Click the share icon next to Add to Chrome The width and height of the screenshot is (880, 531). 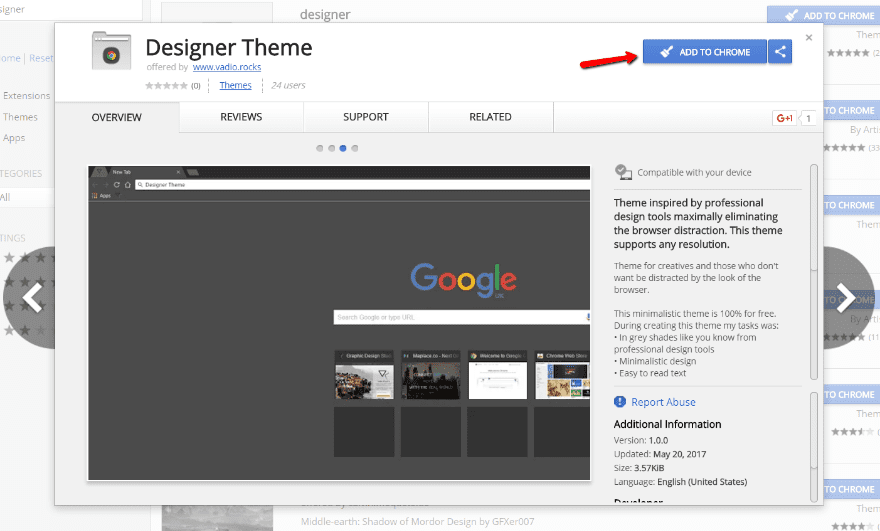click(780, 52)
